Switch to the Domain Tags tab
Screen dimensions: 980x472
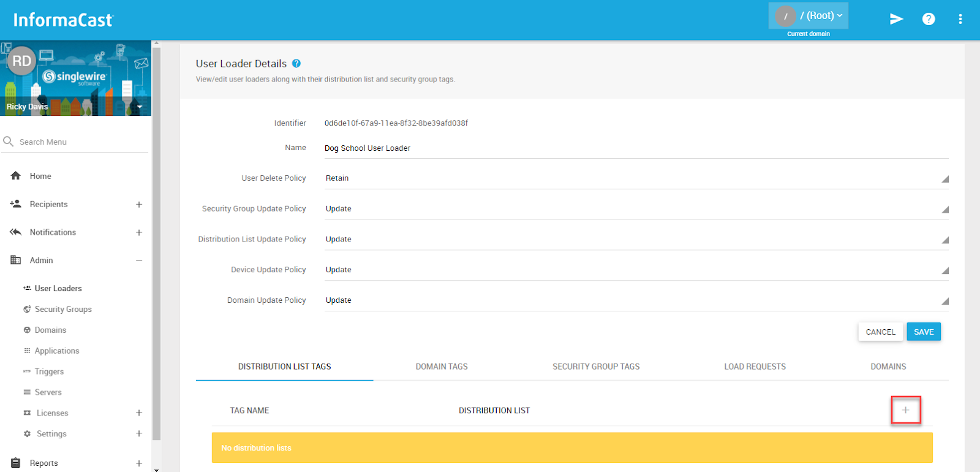click(x=442, y=367)
